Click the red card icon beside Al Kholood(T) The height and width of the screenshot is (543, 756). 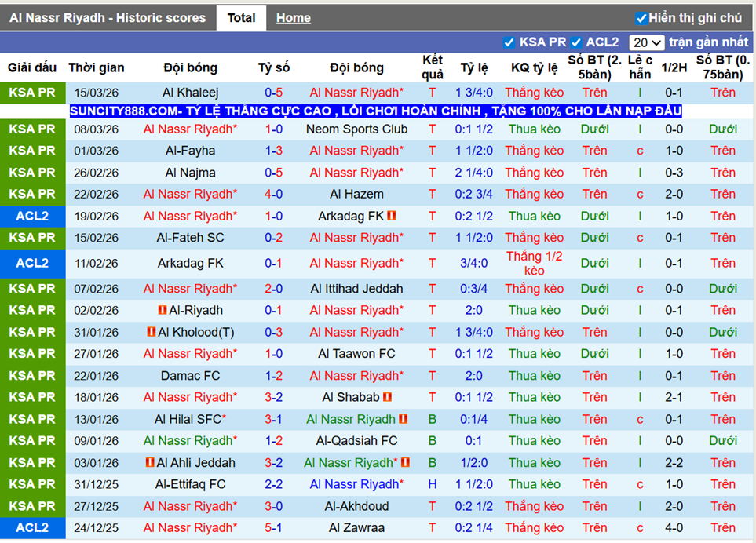pyautogui.click(x=151, y=331)
